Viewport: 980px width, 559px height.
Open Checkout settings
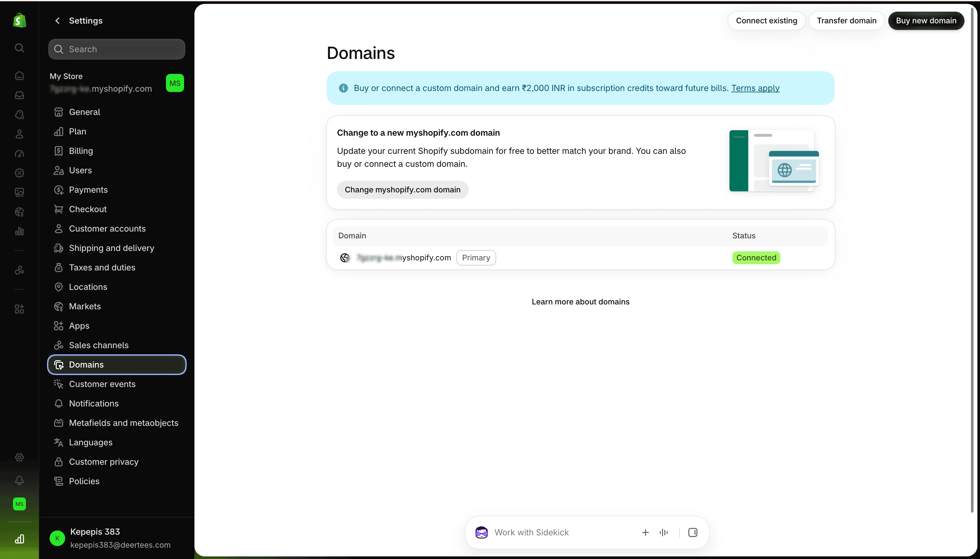coord(117,209)
